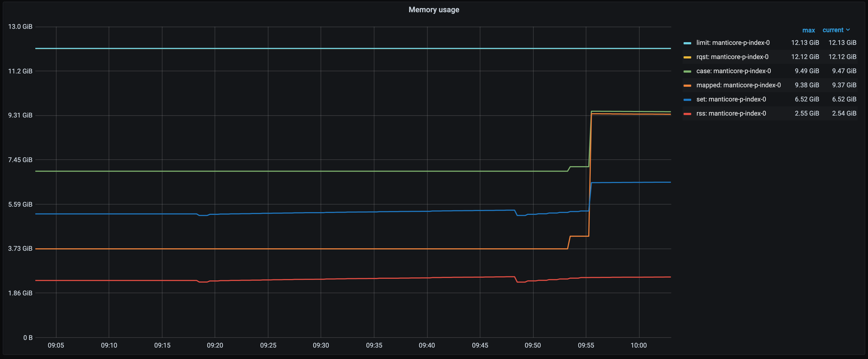Click the 09:55 time axis label
This screenshot has width=868, height=359.
587,345
